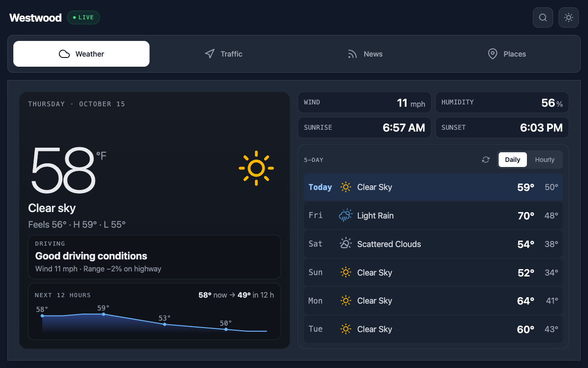This screenshot has width=588, height=368.
Task: Refresh the 5-day forecast
Action: coord(486,160)
